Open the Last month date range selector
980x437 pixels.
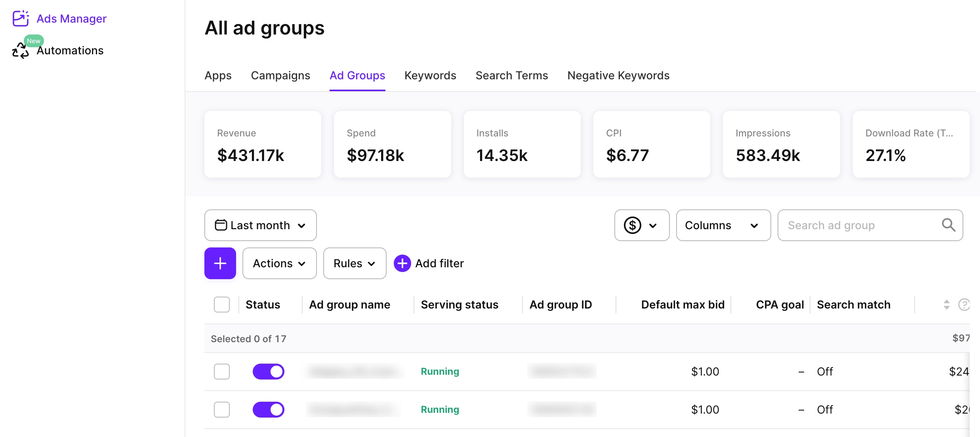260,225
